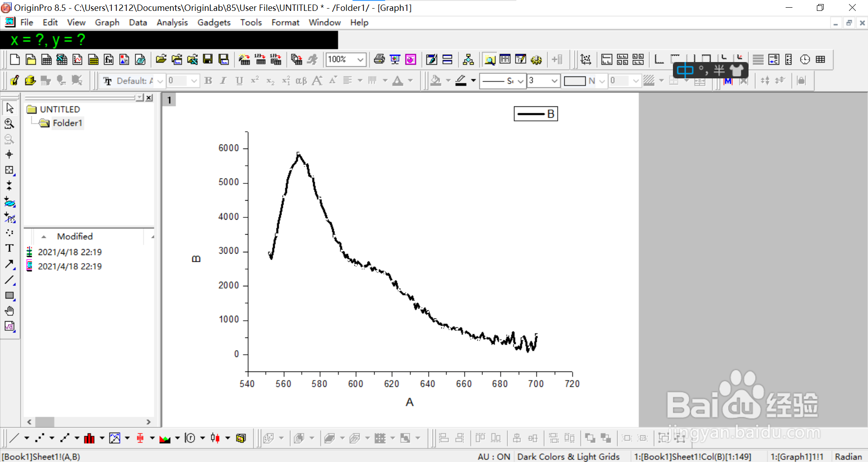Open the Project Explorer toggle icon
The height and width of the screenshot is (462, 868).
point(490,59)
